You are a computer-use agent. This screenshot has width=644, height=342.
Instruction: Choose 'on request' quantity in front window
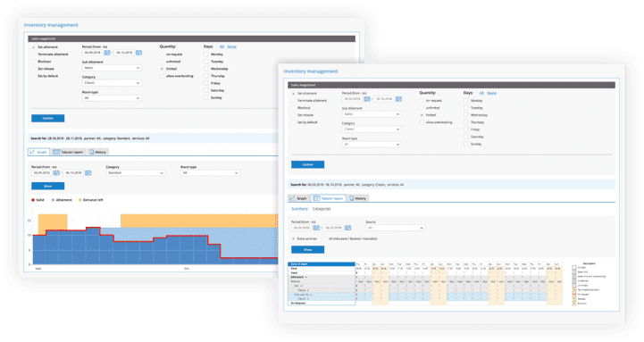point(422,101)
